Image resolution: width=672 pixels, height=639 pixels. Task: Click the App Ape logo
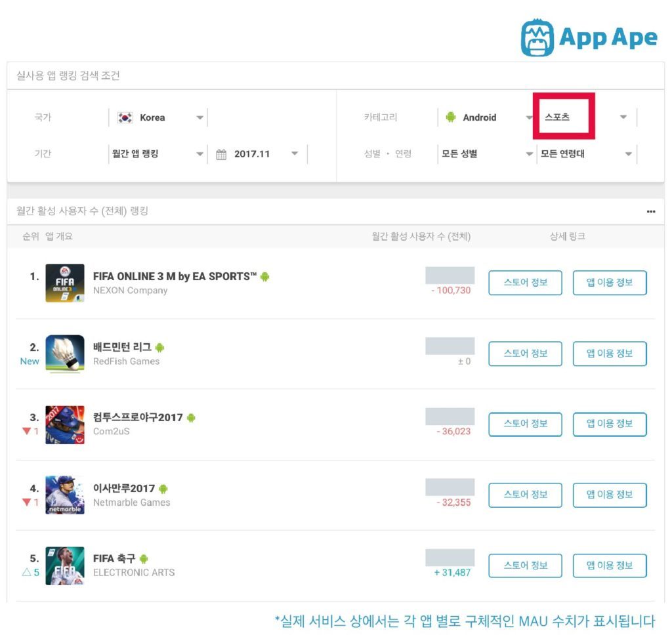pyautogui.click(x=589, y=37)
